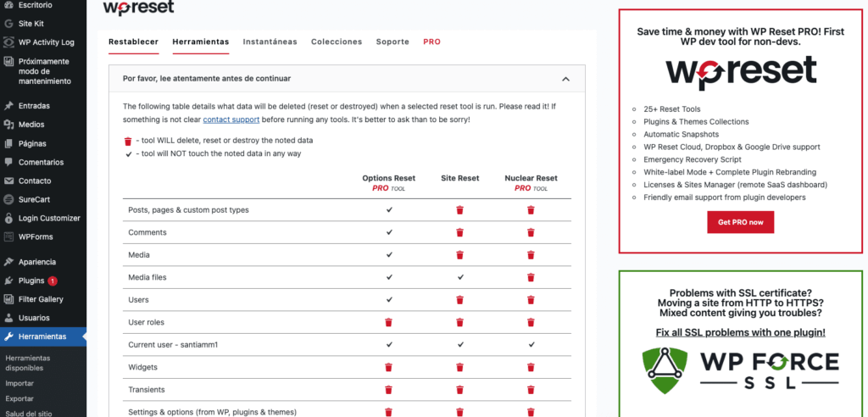Switch to the Instantáneas tab
The height and width of the screenshot is (417, 868).
coord(270,42)
